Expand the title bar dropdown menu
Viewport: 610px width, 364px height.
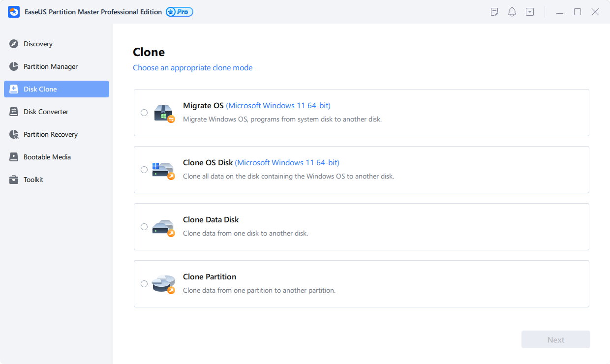pyautogui.click(x=529, y=11)
